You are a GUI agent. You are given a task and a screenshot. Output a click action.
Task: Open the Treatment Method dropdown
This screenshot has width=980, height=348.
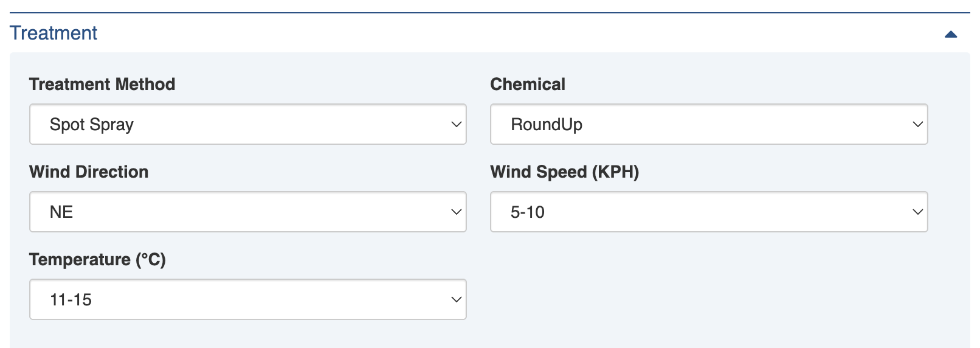(x=247, y=124)
